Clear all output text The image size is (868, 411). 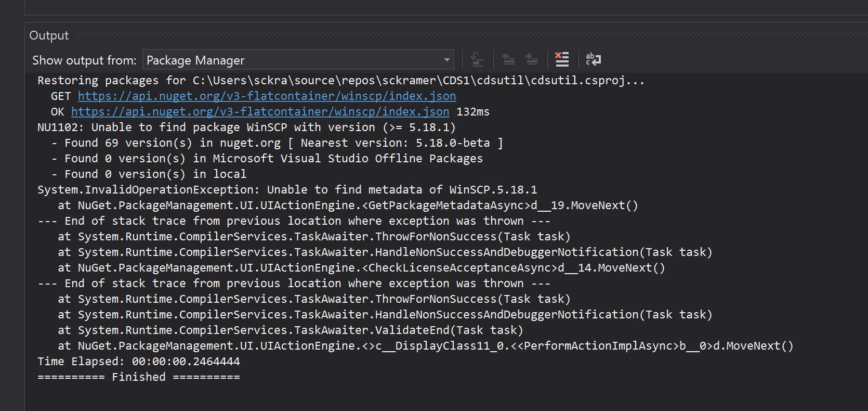562,60
